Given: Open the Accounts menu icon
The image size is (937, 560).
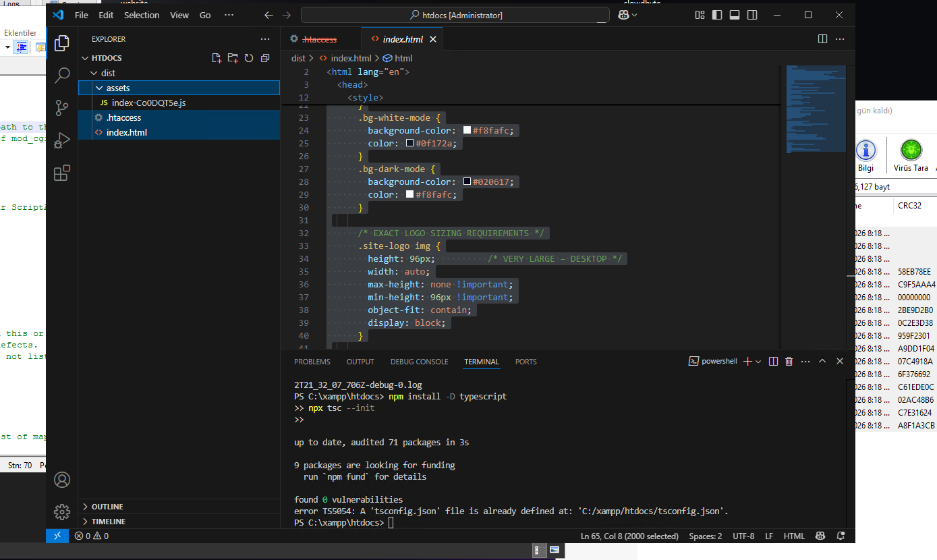Looking at the screenshot, I should click(x=62, y=480).
